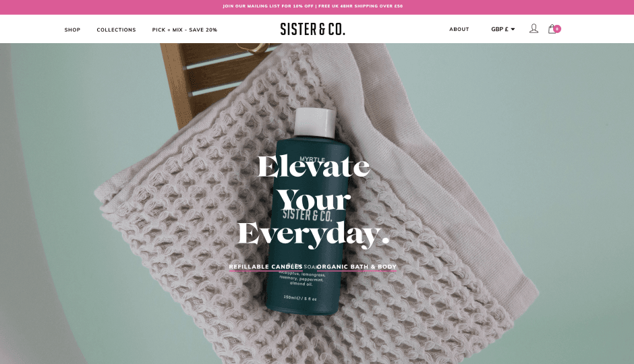The height and width of the screenshot is (364, 634).
Task: Click the Sister & Co. header logo
Action: [x=312, y=29]
